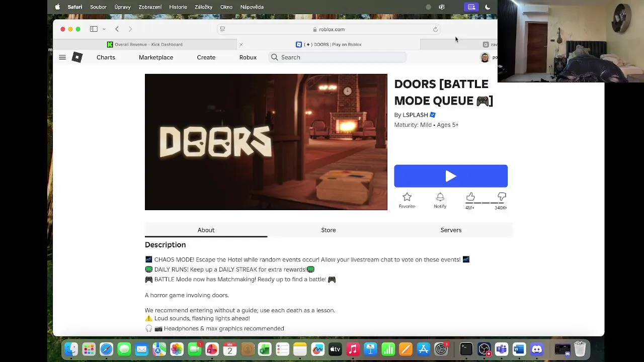644x362 pixels.
Task: Open the Soubor menu
Action: (98, 7)
